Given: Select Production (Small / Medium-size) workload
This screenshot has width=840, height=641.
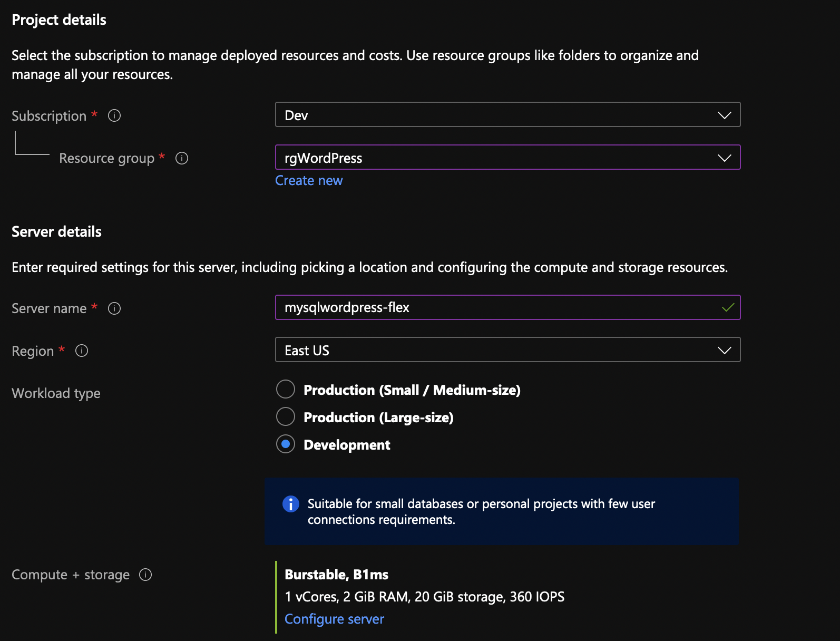Looking at the screenshot, I should 286,390.
